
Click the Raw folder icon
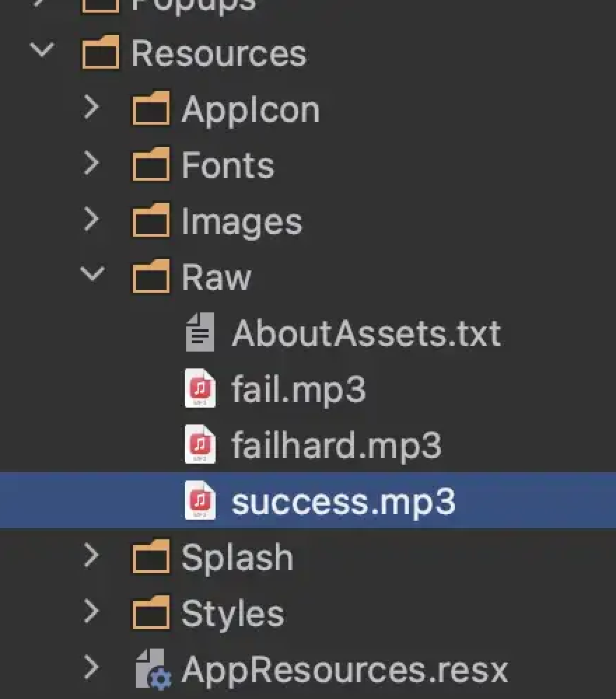pos(150,277)
